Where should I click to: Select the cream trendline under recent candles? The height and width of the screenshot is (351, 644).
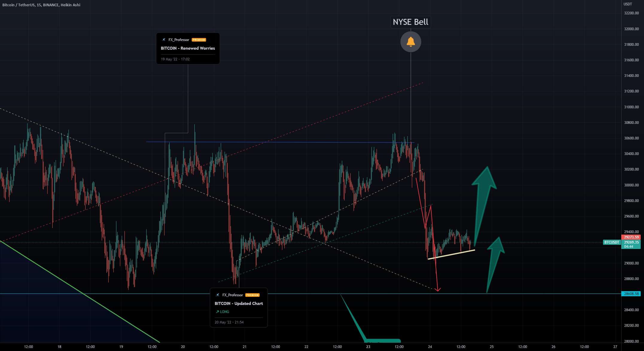tap(451, 254)
